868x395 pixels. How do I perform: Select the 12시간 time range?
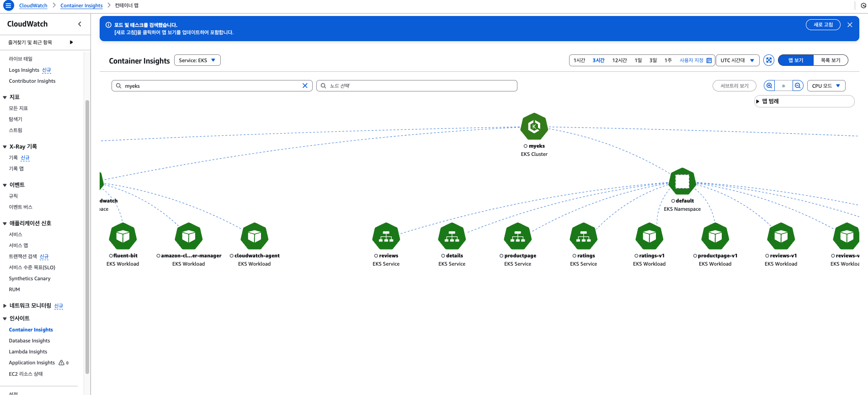point(619,60)
